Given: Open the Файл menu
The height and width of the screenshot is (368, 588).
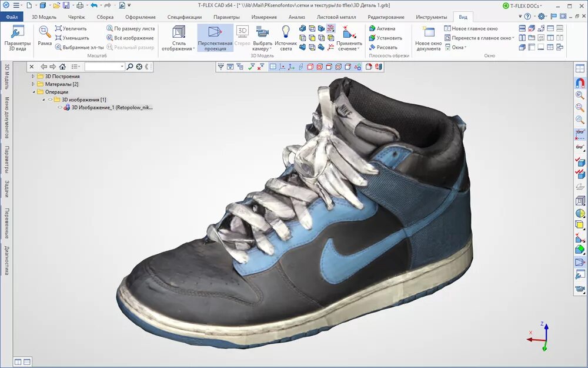Looking at the screenshot, I should click(x=11, y=16).
